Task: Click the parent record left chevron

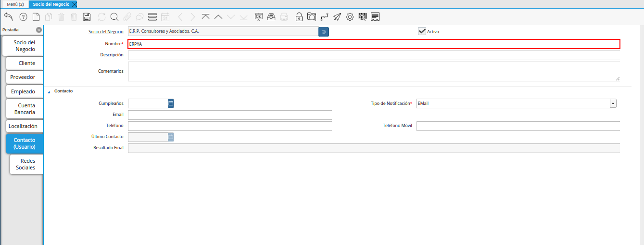Action: tap(180, 17)
